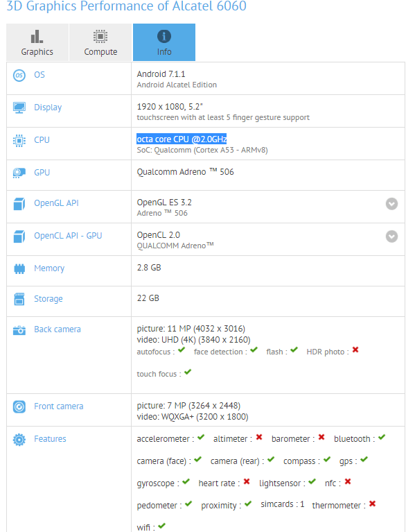The width and height of the screenshot is (415, 532).
Task: Click the OS row icon
Action: point(19,76)
